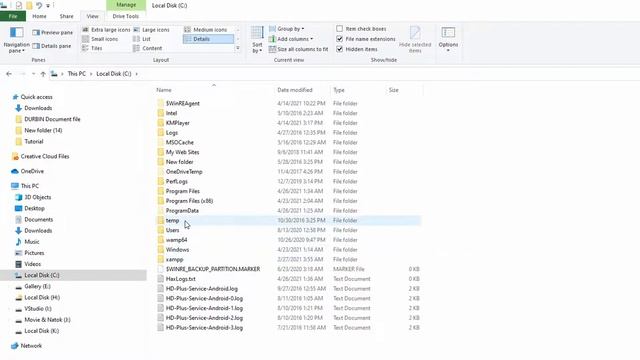Open the Navigation pane options
The height and width of the screenshot is (360, 640).
[x=16, y=40]
